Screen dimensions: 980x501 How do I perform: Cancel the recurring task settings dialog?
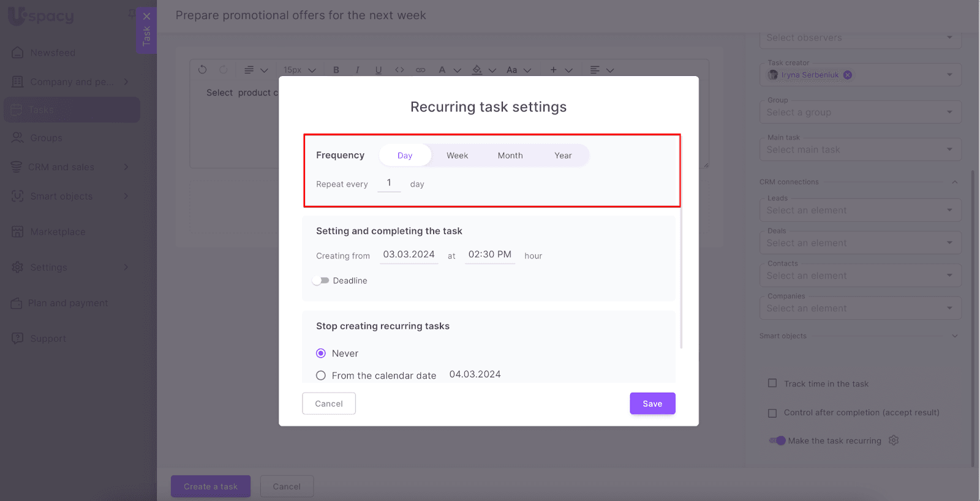pos(329,404)
